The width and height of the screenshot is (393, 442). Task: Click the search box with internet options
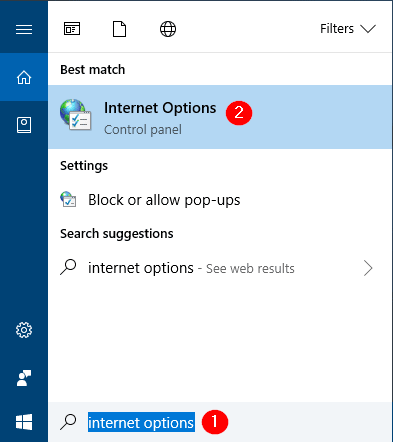(220, 422)
